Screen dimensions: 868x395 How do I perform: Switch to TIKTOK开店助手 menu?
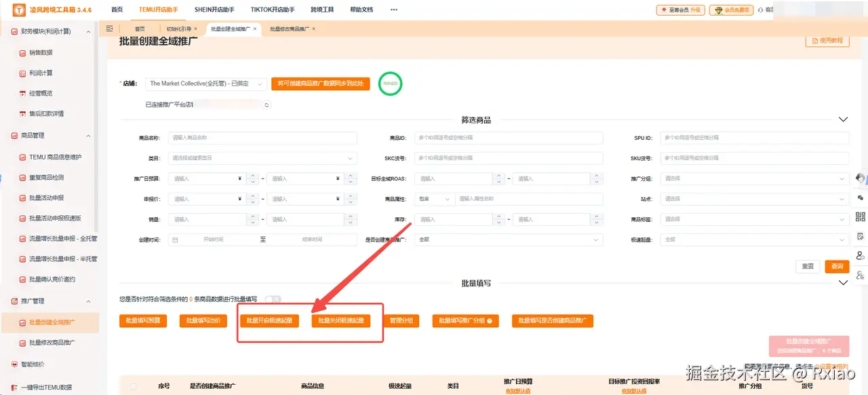click(x=272, y=10)
